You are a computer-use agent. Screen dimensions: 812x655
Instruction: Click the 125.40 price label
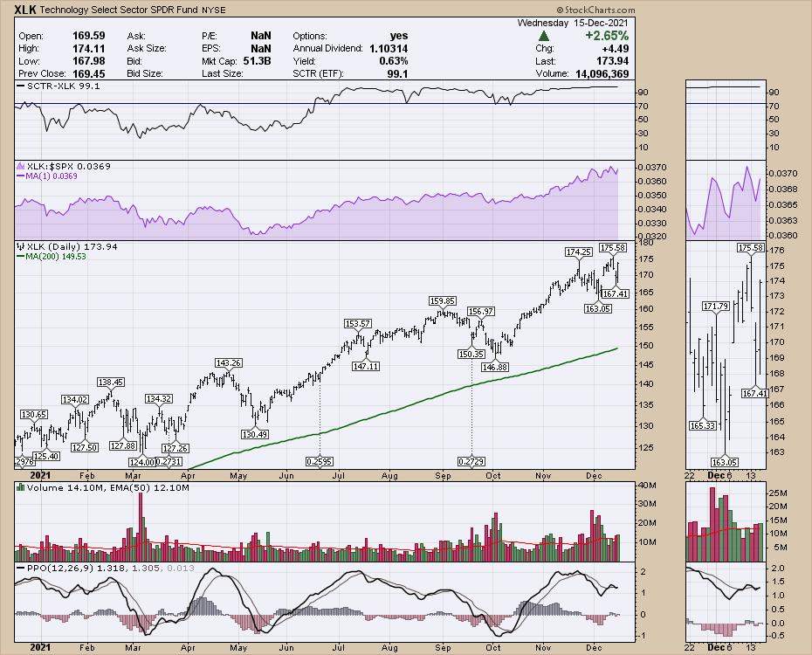[x=46, y=456]
